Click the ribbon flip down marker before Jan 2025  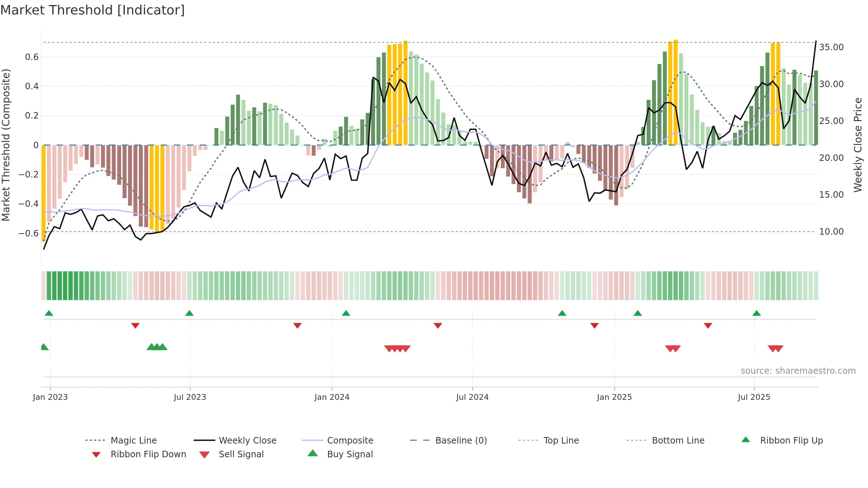594,326
